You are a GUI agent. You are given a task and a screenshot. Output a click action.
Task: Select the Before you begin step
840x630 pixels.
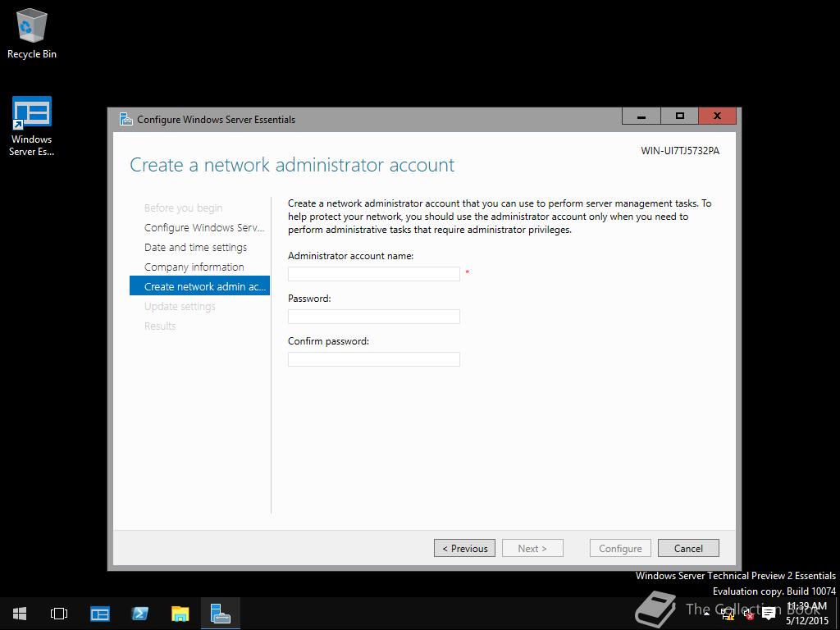tap(183, 208)
